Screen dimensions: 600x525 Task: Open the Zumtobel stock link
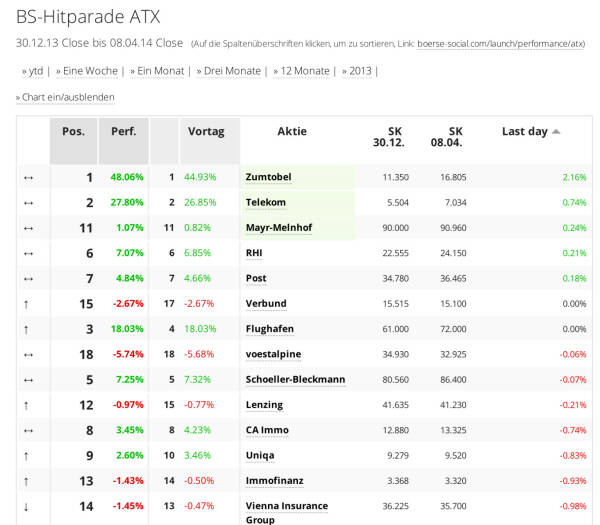[268, 177]
